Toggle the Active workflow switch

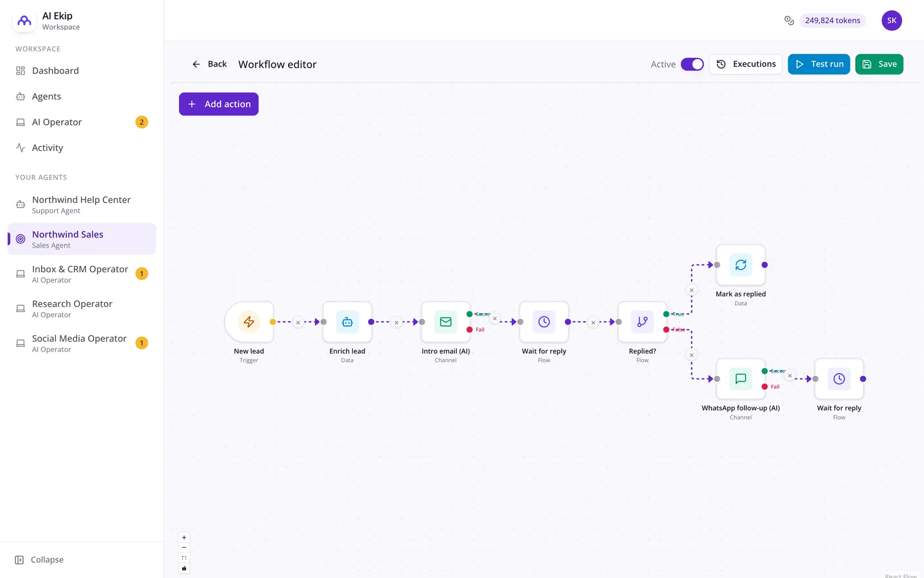[692, 64]
